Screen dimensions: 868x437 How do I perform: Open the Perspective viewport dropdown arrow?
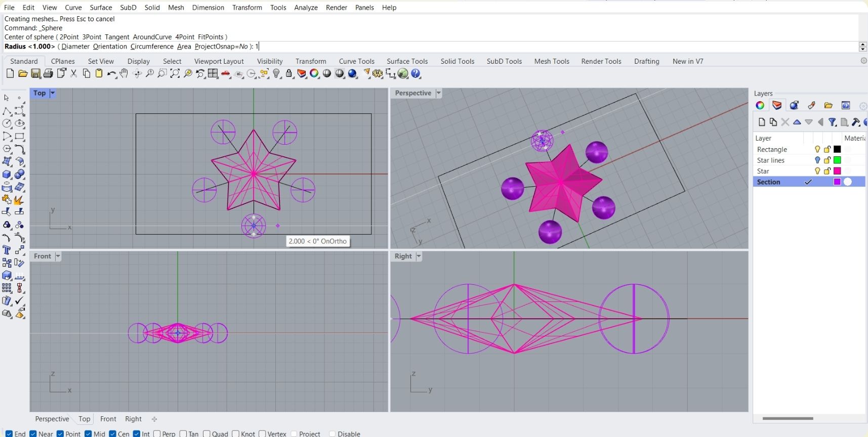tap(438, 93)
